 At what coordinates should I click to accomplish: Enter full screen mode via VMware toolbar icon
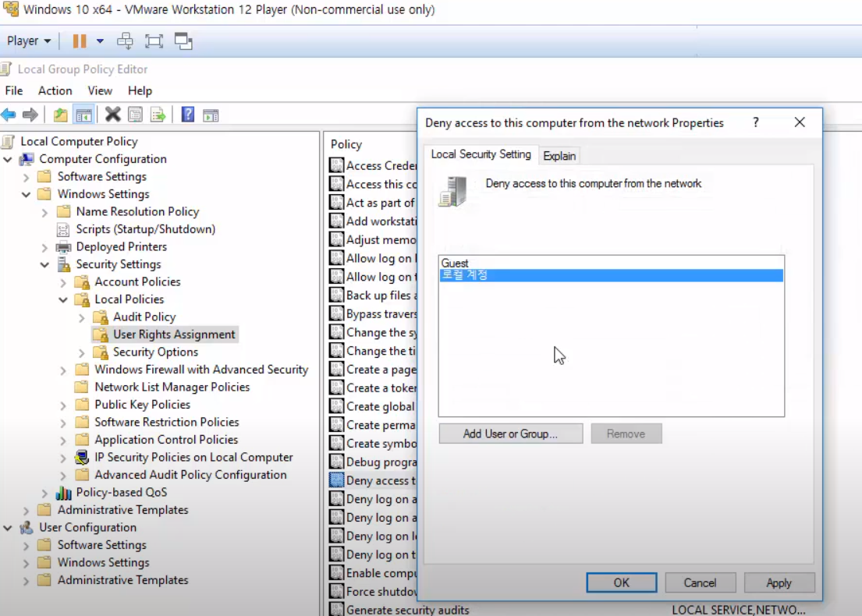click(154, 41)
